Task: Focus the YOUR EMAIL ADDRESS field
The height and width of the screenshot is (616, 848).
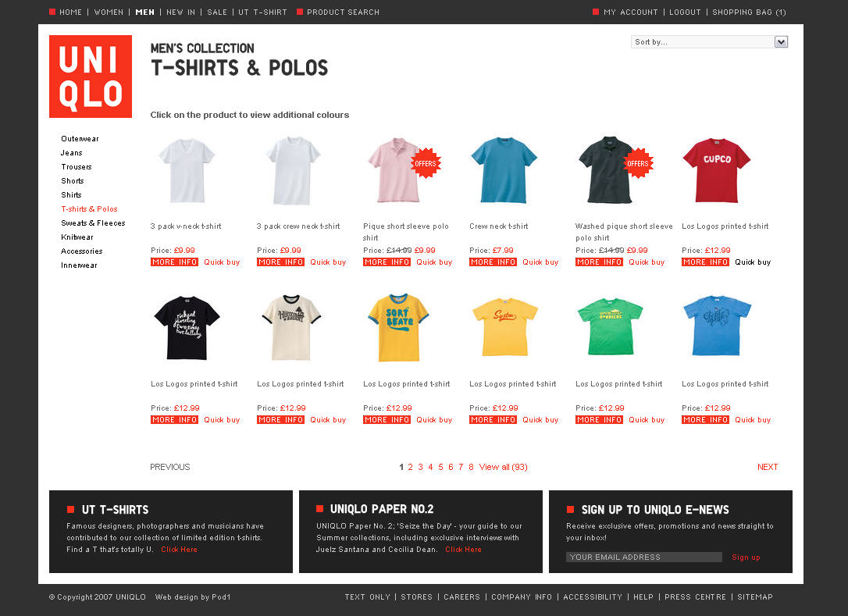Action: tap(644, 557)
